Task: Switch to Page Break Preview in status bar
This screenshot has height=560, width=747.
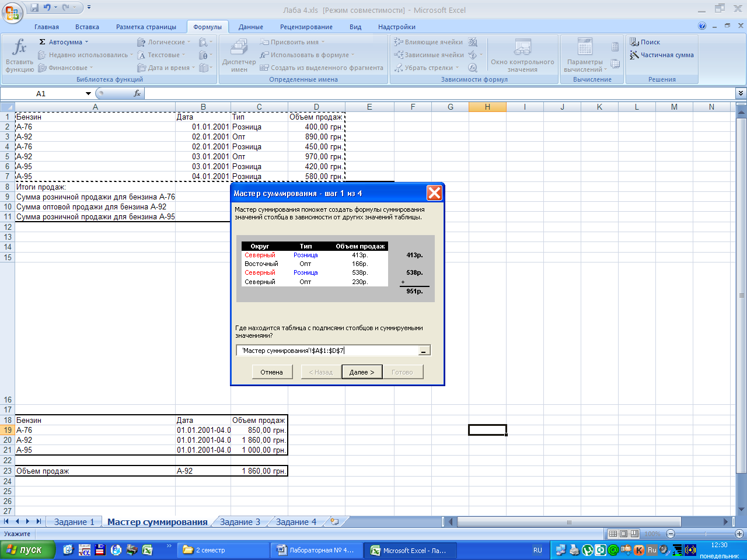Action: click(x=634, y=534)
